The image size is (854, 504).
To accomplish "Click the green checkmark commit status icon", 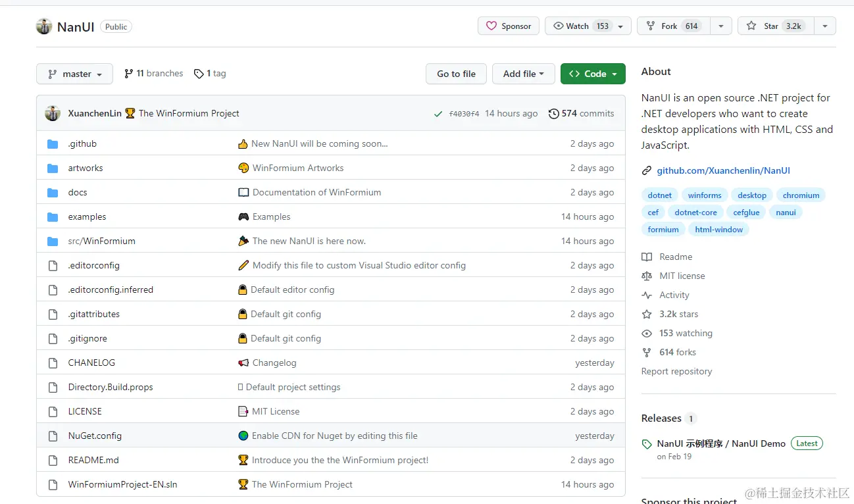I will pyautogui.click(x=438, y=114).
